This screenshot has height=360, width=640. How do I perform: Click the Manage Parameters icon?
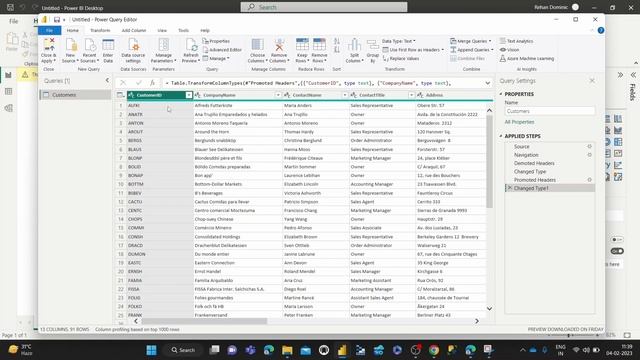tap(164, 45)
